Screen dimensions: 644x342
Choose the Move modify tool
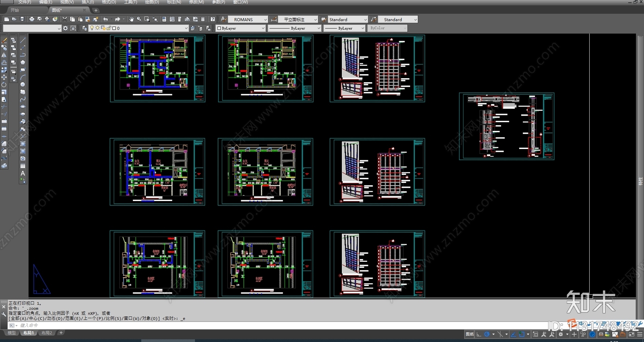point(4,77)
